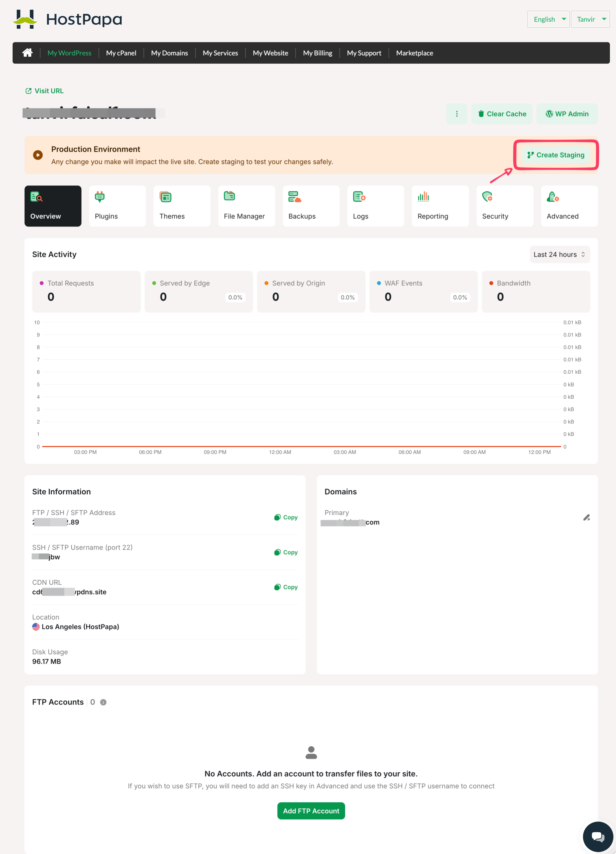Click the Logs list icon
Screen dimensions: 616x854
pos(359,196)
